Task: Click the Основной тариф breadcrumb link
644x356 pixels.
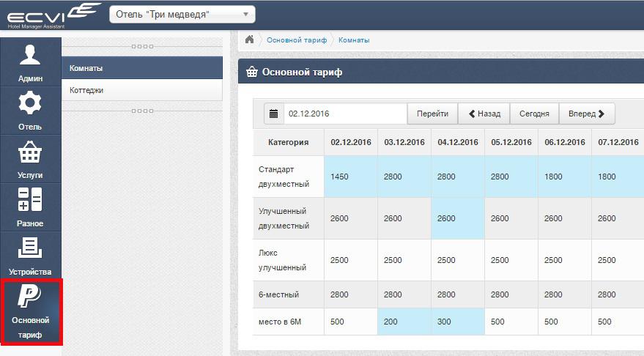Action: [x=297, y=40]
